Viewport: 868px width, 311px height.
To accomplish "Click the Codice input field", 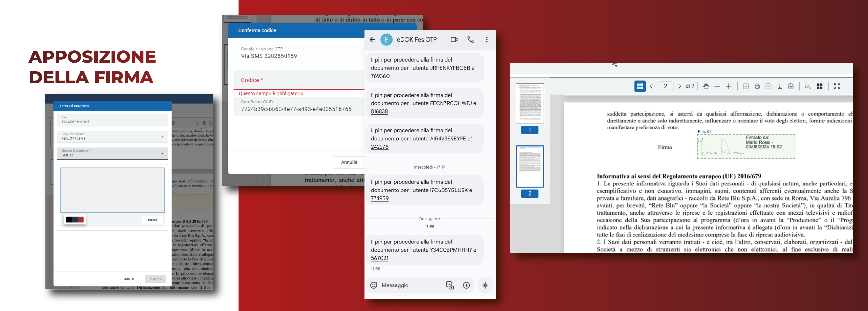I will coord(299,80).
